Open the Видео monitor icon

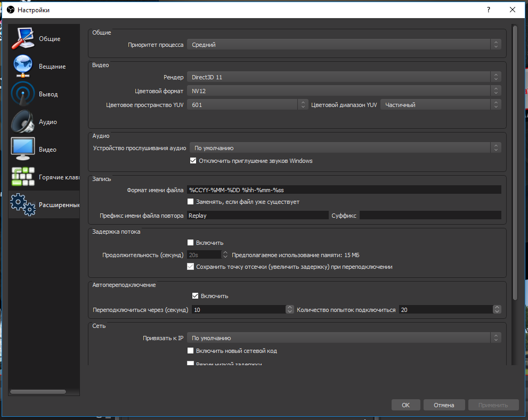(x=23, y=150)
